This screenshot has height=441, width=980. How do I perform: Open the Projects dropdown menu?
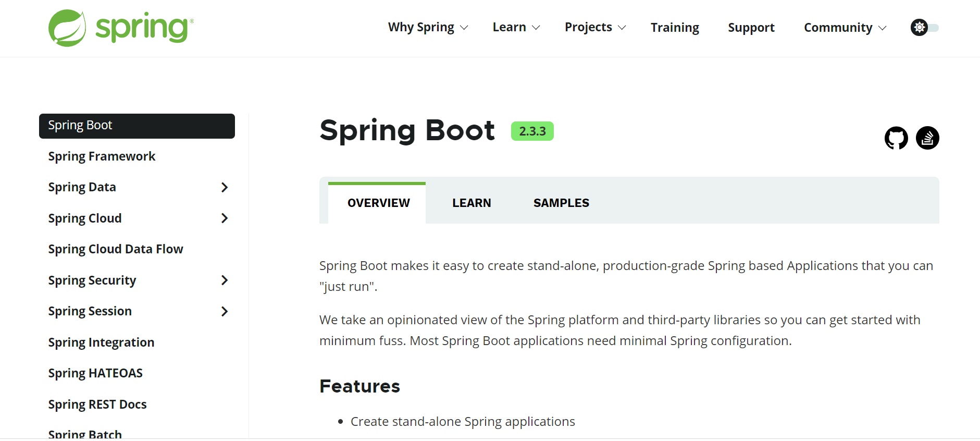[595, 28]
